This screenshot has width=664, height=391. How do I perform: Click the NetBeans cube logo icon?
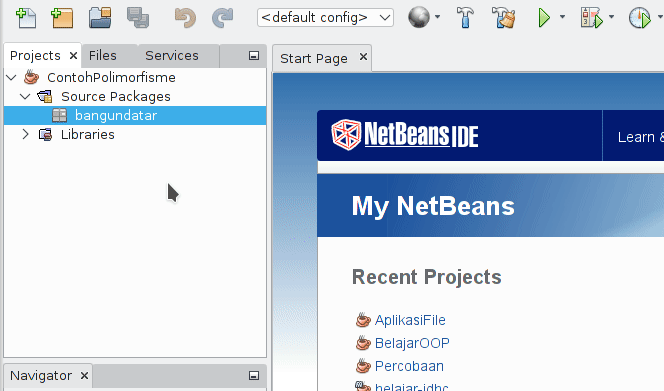[346, 135]
